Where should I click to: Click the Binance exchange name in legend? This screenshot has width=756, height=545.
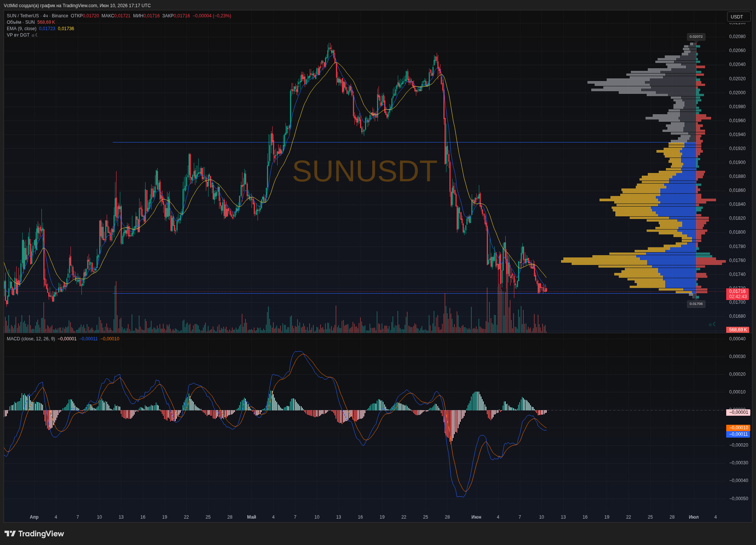[60, 16]
